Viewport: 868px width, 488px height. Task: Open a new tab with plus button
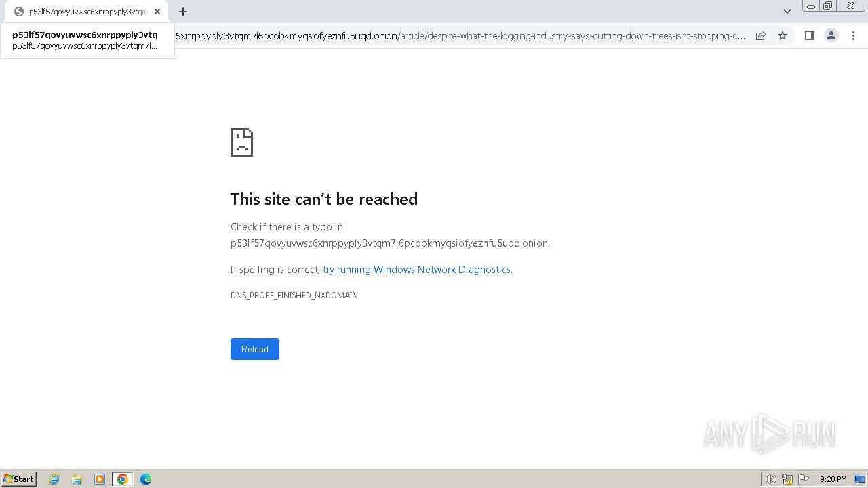(x=183, y=12)
